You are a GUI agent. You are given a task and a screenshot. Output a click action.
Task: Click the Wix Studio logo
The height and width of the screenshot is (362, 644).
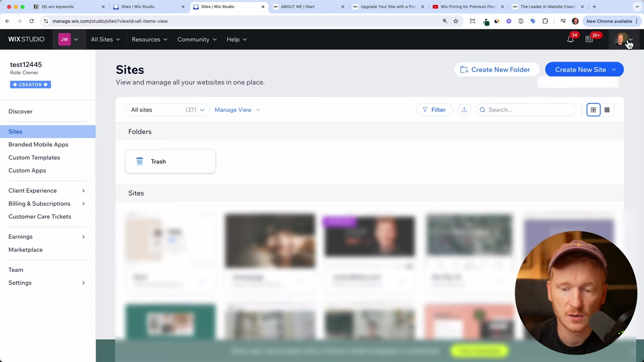coord(26,39)
